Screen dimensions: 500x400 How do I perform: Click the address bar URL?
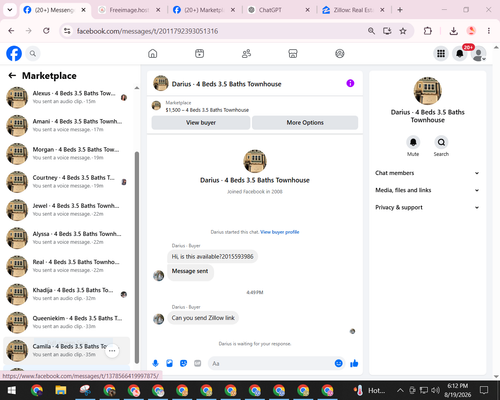(147, 31)
